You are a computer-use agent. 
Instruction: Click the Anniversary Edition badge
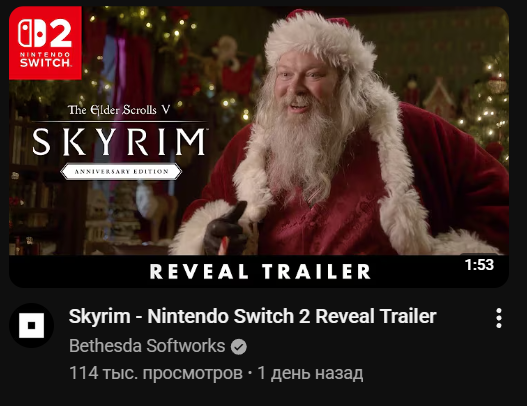tap(121, 171)
